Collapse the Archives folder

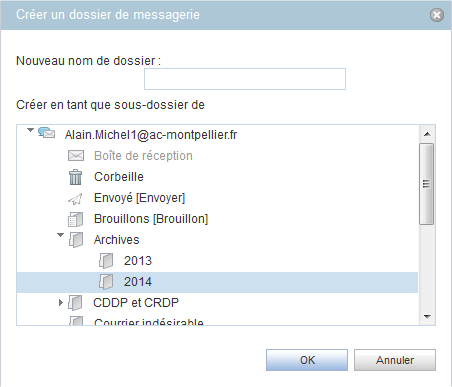point(60,235)
